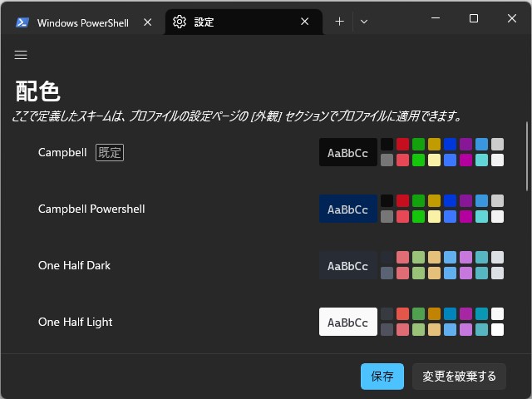
Task: Select the Campbell Powershell scheme
Action: 264,209
